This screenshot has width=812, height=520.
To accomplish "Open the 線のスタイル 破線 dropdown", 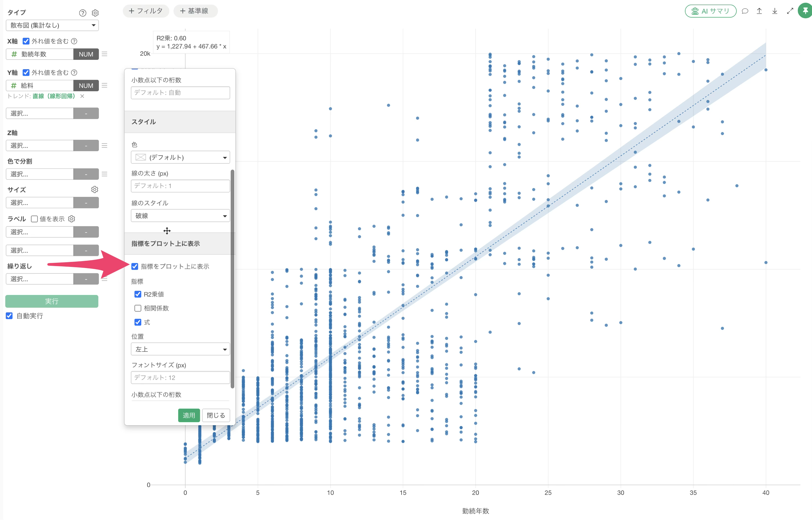I will point(181,216).
